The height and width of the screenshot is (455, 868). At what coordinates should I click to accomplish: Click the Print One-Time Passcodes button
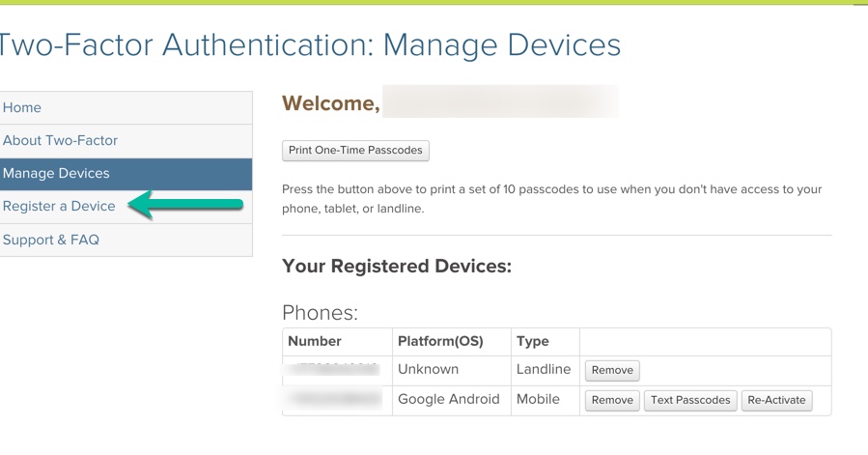point(355,151)
